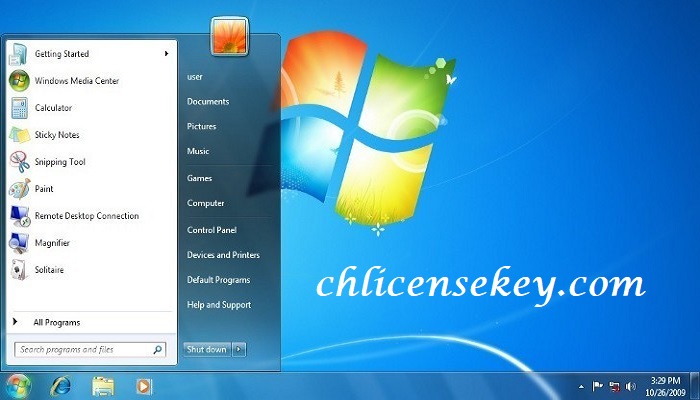Select the Sticky Notes text label
Image resolution: width=700 pixels, height=400 pixels.
tap(57, 135)
